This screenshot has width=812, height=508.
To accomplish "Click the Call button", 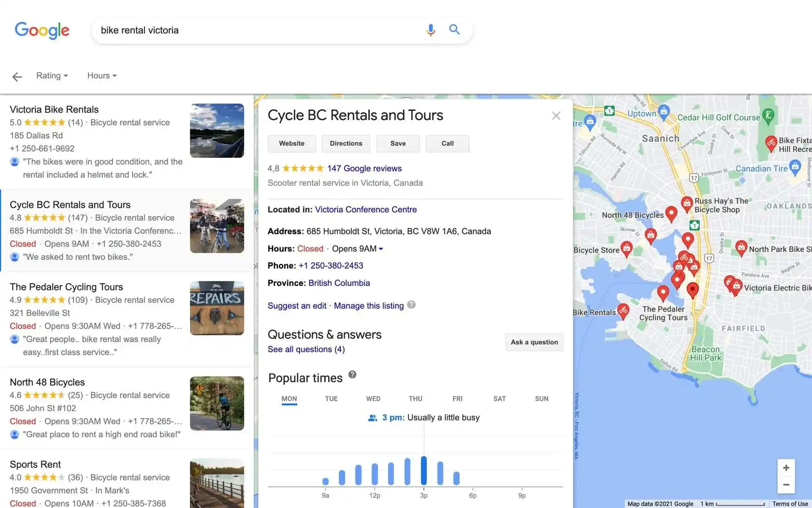I will click(x=448, y=144).
